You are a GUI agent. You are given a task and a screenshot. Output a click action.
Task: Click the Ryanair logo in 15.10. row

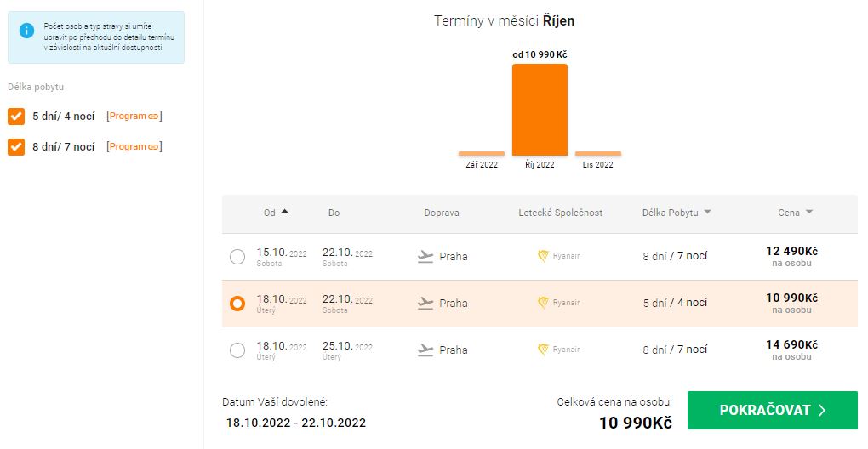pos(543,256)
